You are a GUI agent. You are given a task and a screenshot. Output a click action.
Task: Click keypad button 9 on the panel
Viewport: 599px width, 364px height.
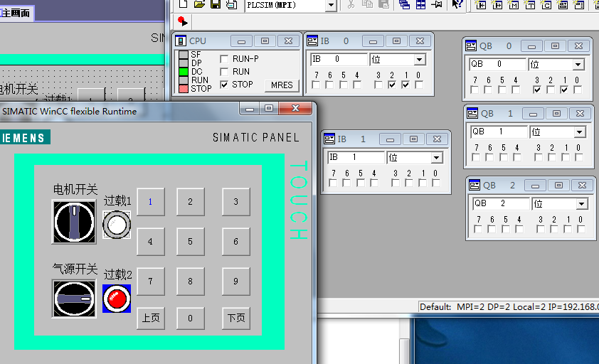(236, 281)
